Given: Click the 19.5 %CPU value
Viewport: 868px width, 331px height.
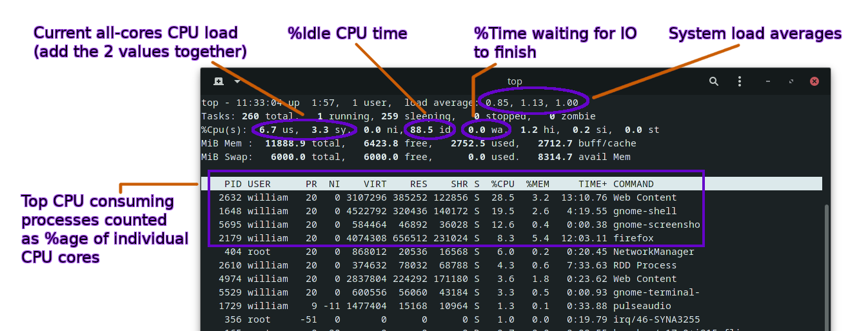Looking at the screenshot, I should point(502,211).
